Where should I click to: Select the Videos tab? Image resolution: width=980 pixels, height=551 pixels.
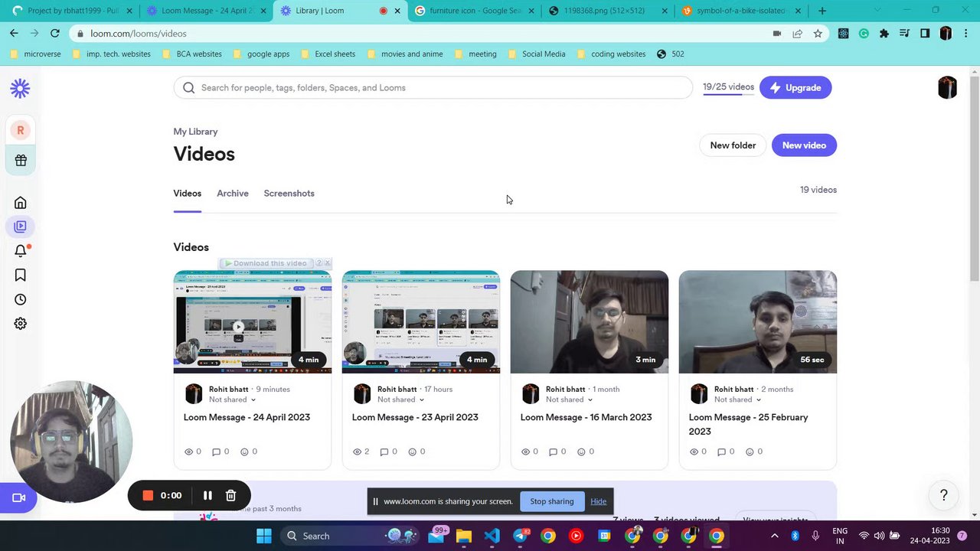187,194
